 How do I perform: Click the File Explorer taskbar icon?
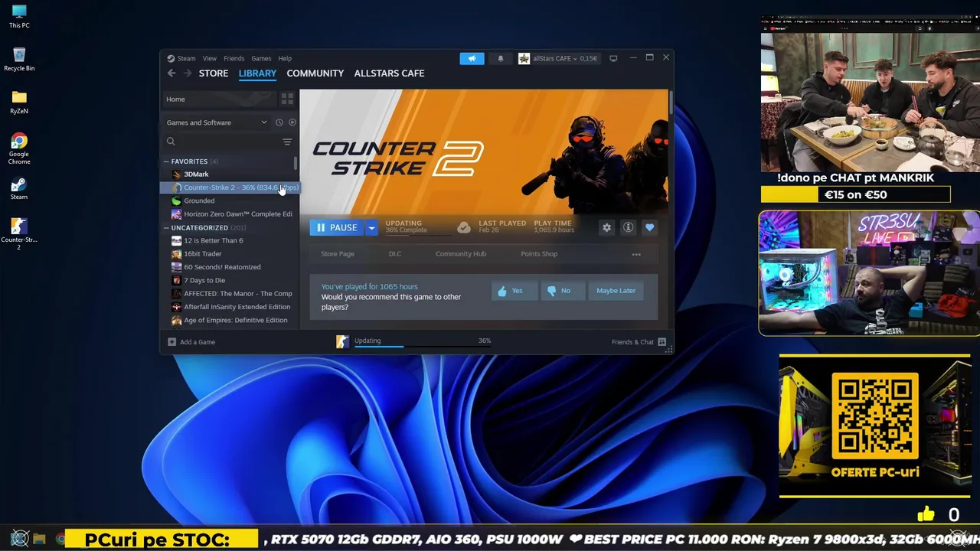pos(40,540)
